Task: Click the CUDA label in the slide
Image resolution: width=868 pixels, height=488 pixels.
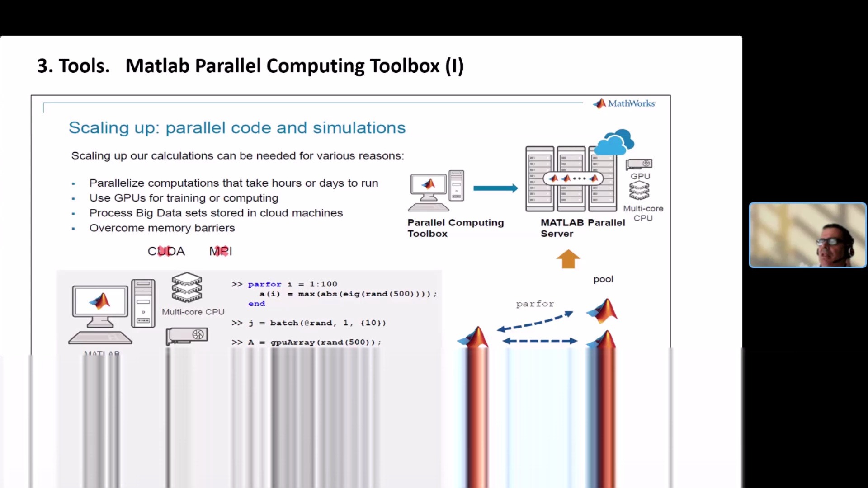Action: point(166,251)
